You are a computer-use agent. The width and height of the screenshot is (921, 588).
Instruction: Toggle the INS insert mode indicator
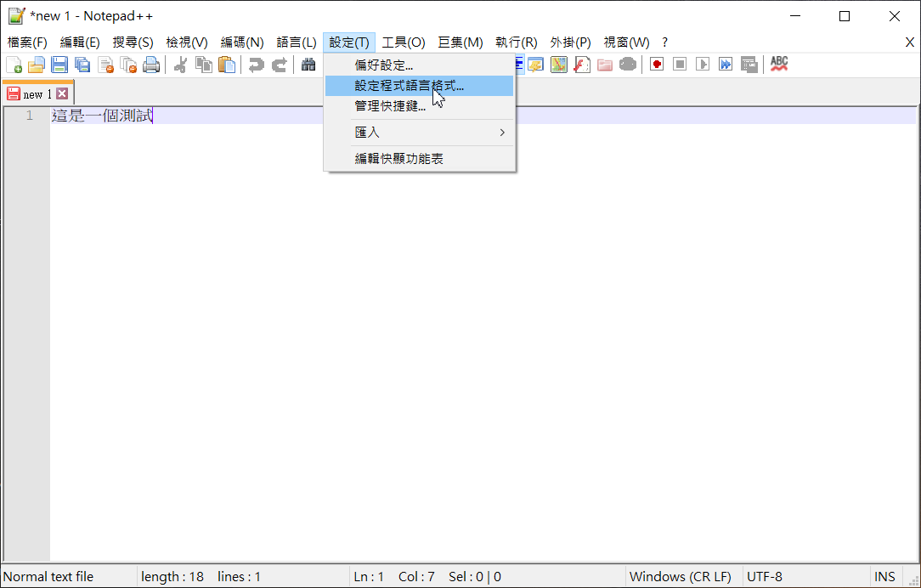click(x=884, y=577)
